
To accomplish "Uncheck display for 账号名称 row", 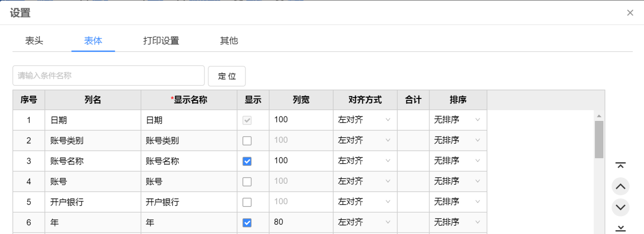I will 247,161.
